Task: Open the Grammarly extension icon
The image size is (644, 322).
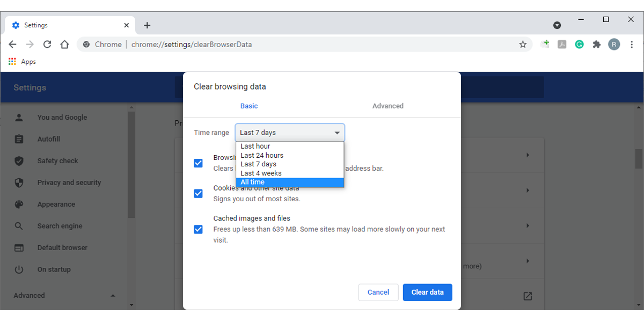Action: click(x=579, y=45)
